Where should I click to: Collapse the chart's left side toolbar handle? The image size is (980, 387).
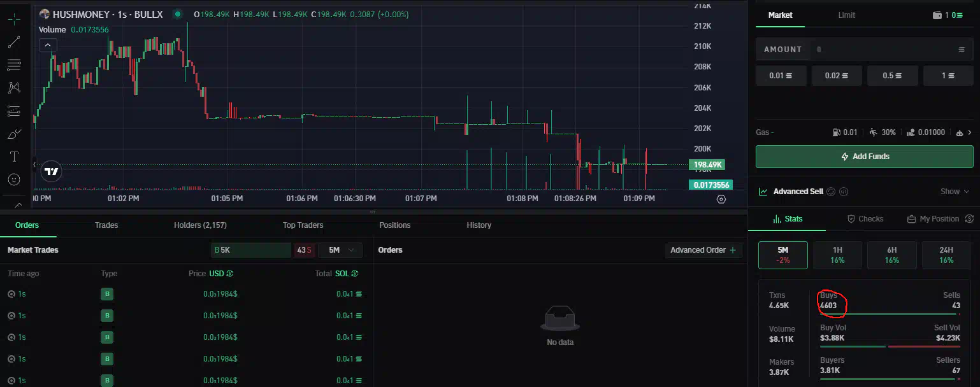34,164
